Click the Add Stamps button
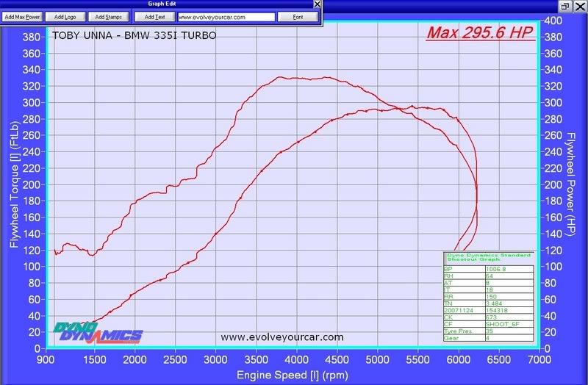 [108, 16]
